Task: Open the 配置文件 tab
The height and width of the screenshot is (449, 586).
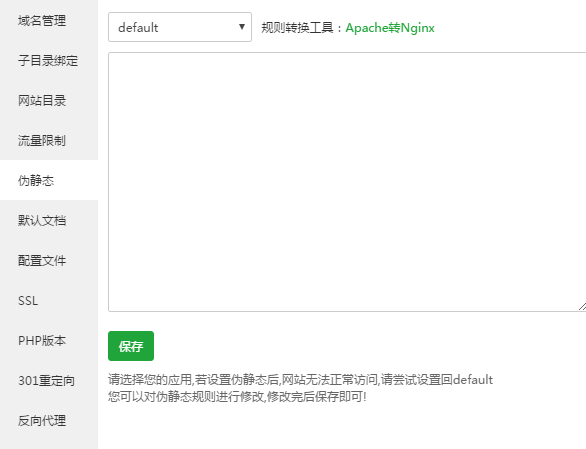Action: tap(49, 261)
